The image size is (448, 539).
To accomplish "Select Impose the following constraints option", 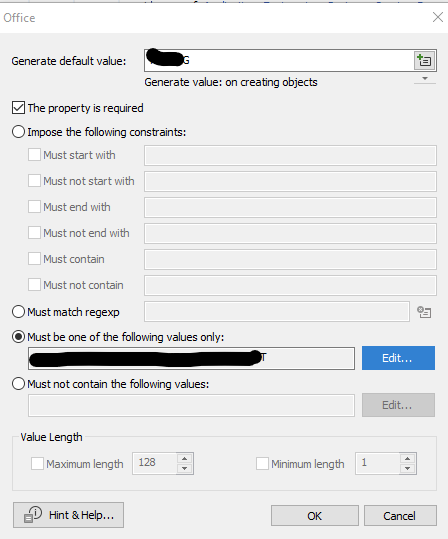I will (x=18, y=132).
